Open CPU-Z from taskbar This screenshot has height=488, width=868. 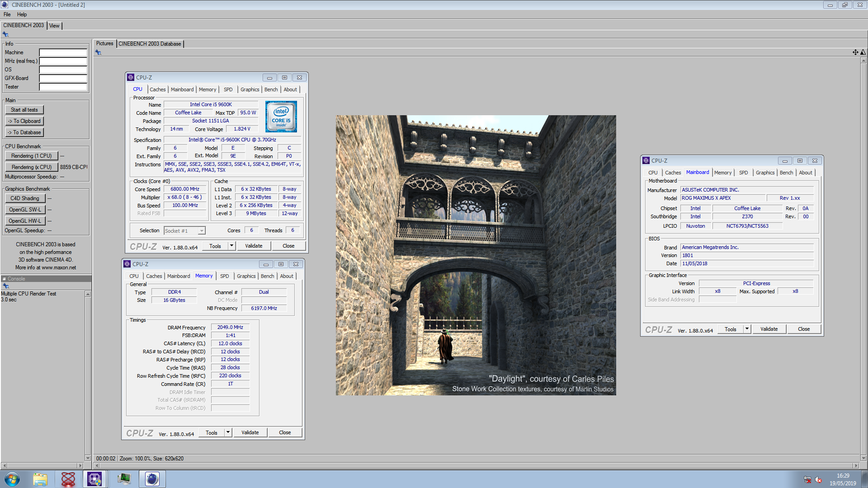(94, 479)
